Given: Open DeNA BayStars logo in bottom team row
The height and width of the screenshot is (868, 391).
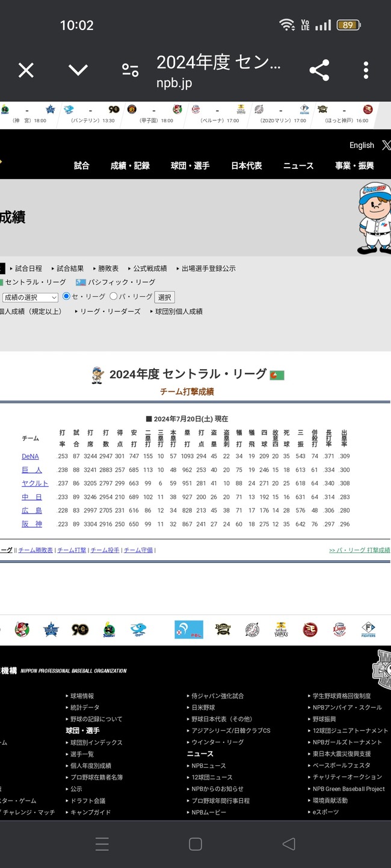Looking at the screenshot, I should point(51,629).
